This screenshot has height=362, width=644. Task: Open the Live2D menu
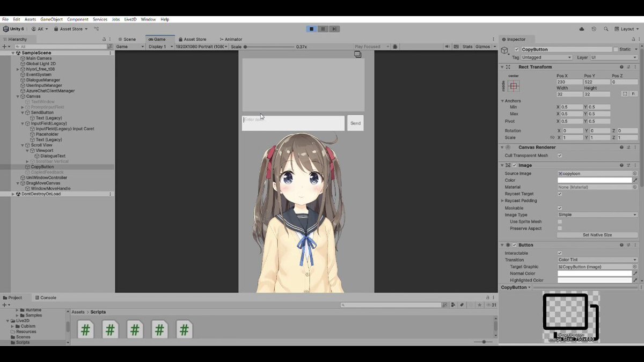[x=130, y=19]
